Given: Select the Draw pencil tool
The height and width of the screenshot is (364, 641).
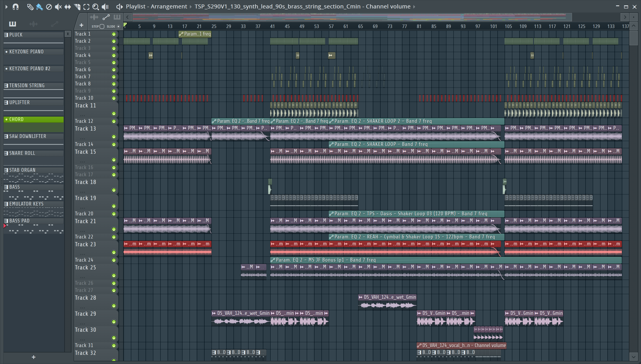Looking at the screenshot, I should 30,7.
